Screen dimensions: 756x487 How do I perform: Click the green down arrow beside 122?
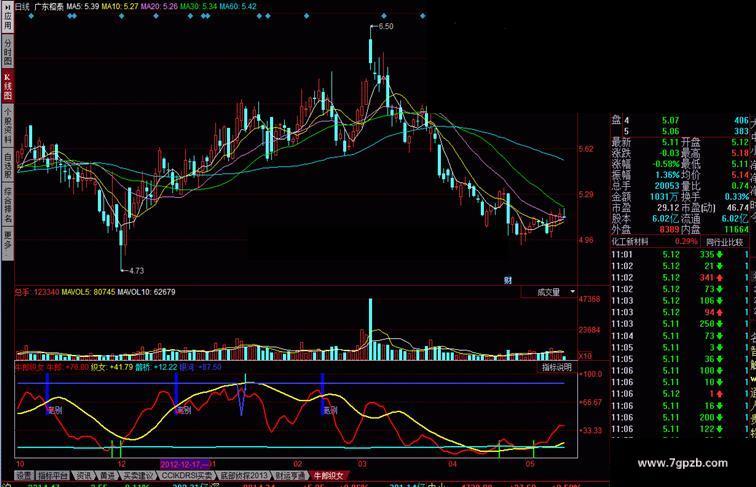pos(720,429)
